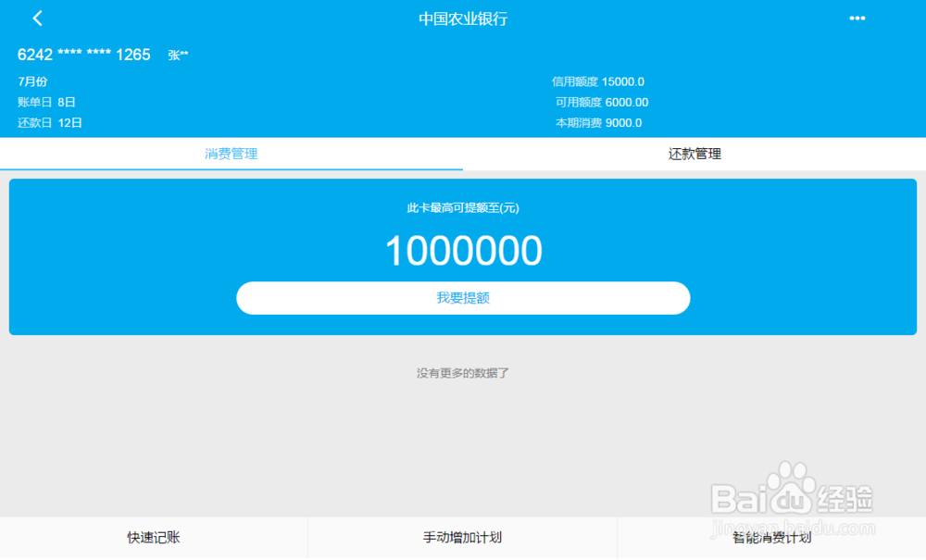The height and width of the screenshot is (560, 926).
Task: Click the 没有更多的数据了 message
Action: 463,373
